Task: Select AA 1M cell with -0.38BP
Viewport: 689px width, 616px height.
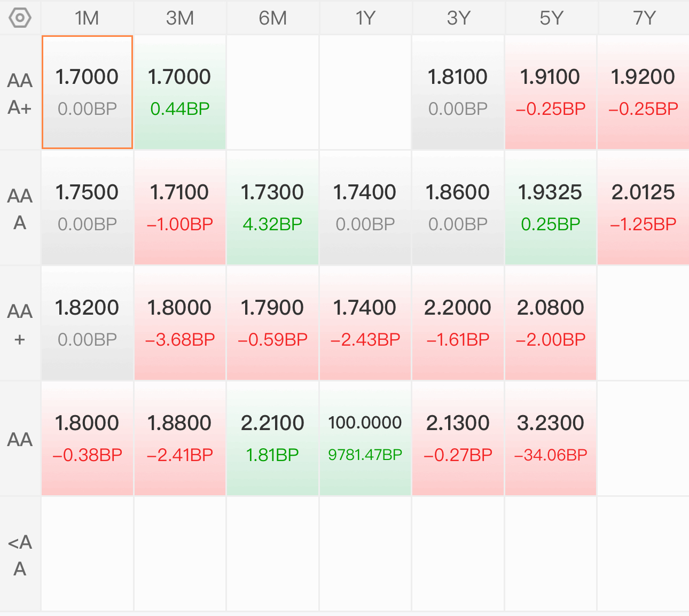Action: (87, 438)
